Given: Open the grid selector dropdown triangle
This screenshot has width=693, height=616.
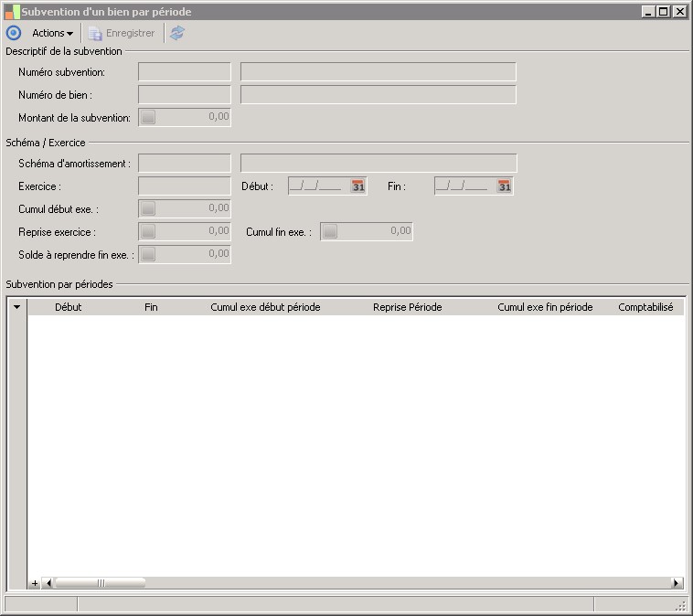Looking at the screenshot, I should 16,307.
